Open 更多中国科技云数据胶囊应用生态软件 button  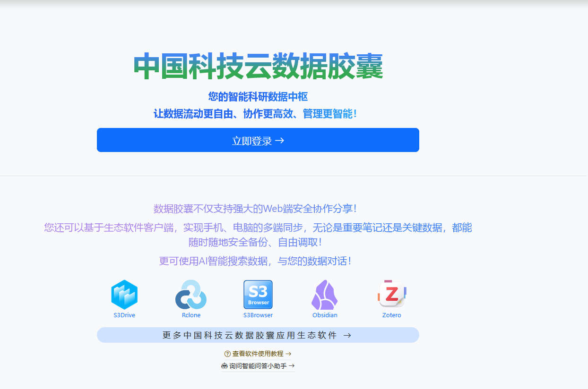[258, 335]
